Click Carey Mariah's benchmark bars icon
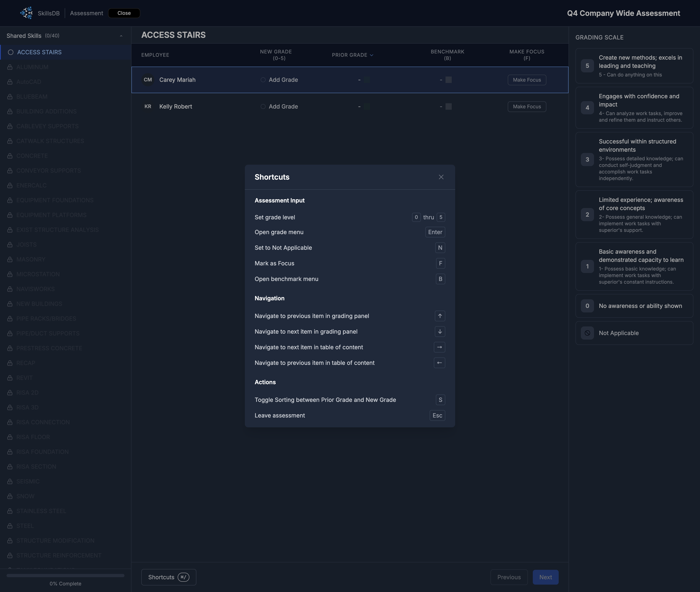Image resolution: width=700 pixels, height=592 pixels. point(448,80)
